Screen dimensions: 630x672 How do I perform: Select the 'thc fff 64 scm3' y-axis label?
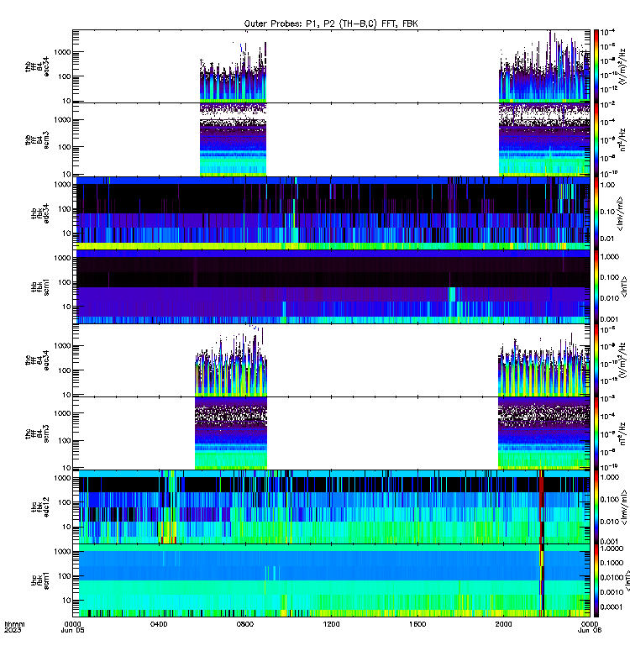click(37, 433)
